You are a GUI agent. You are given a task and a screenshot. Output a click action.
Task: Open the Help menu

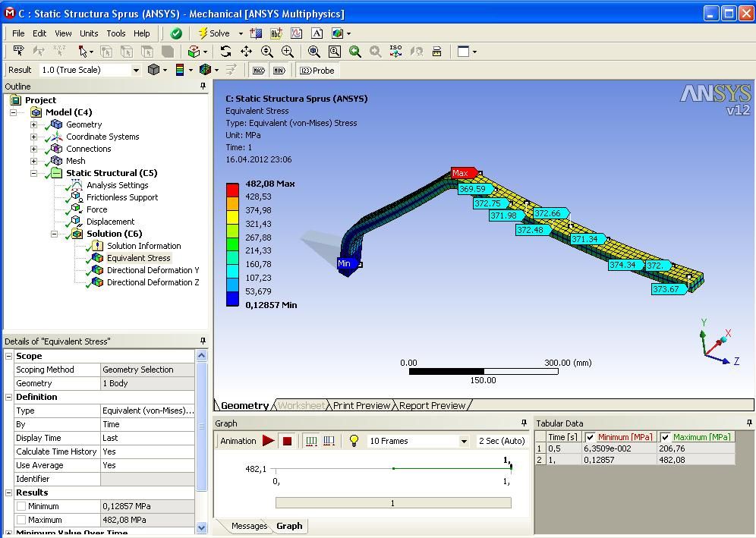point(142,33)
